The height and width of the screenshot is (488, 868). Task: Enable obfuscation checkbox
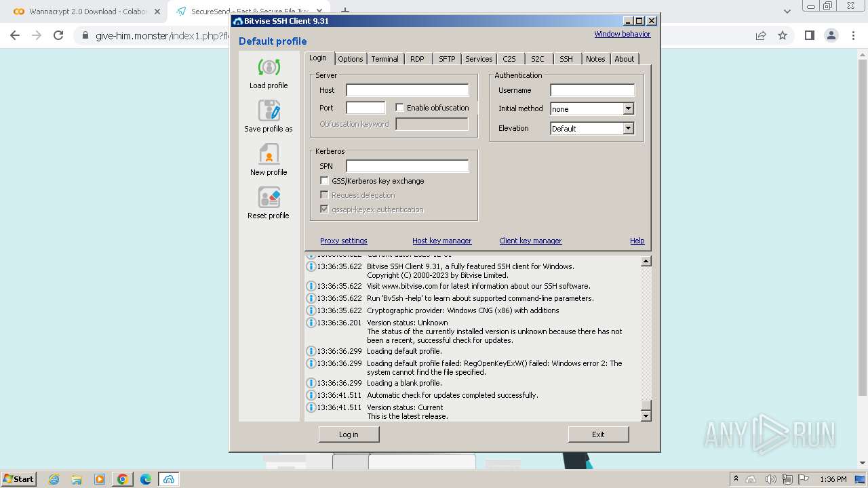[x=399, y=108]
